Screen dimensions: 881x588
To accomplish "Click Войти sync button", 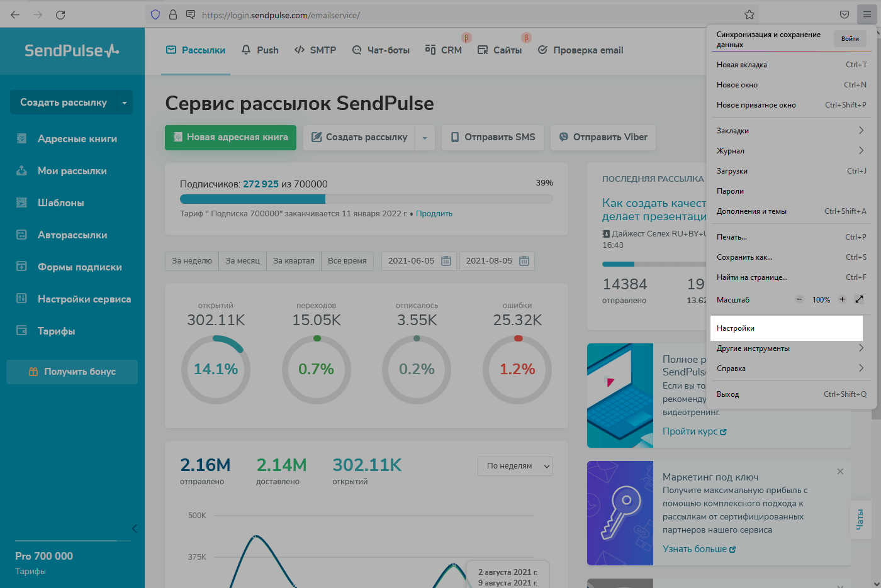I will coord(850,39).
